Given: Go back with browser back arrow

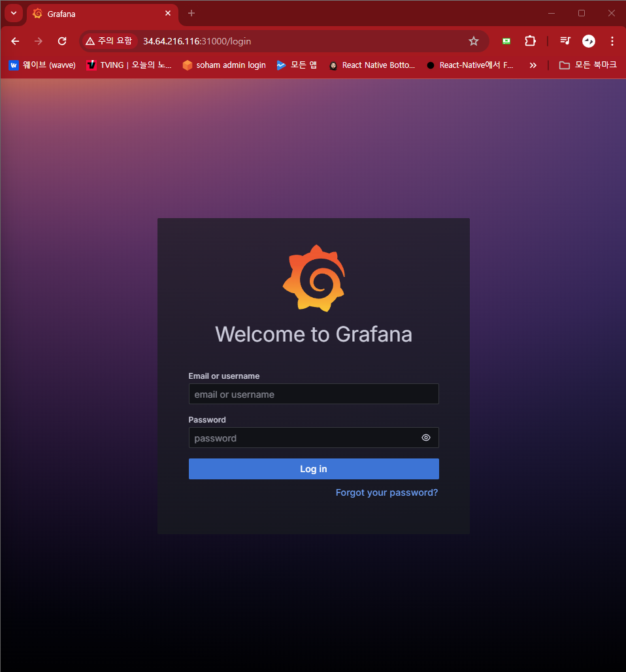Looking at the screenshot, I should click(15, 41).
